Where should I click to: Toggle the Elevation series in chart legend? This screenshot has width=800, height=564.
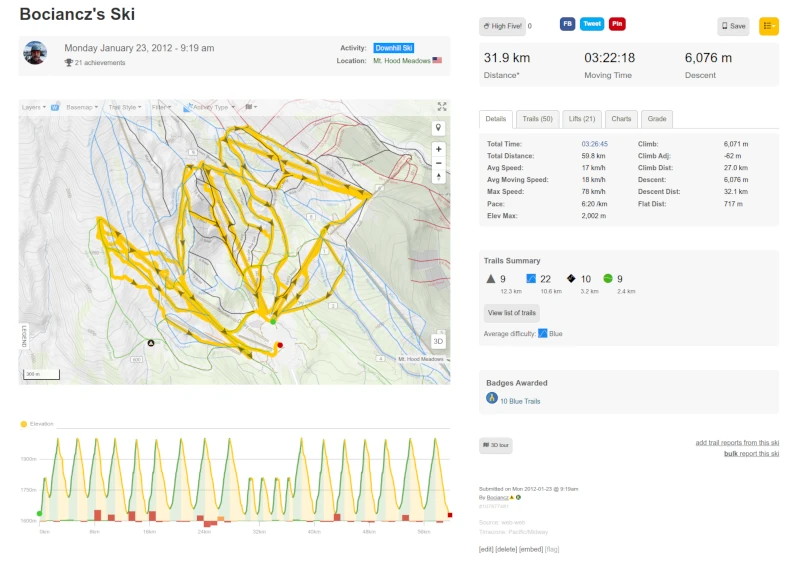click(x=37, y=424)
